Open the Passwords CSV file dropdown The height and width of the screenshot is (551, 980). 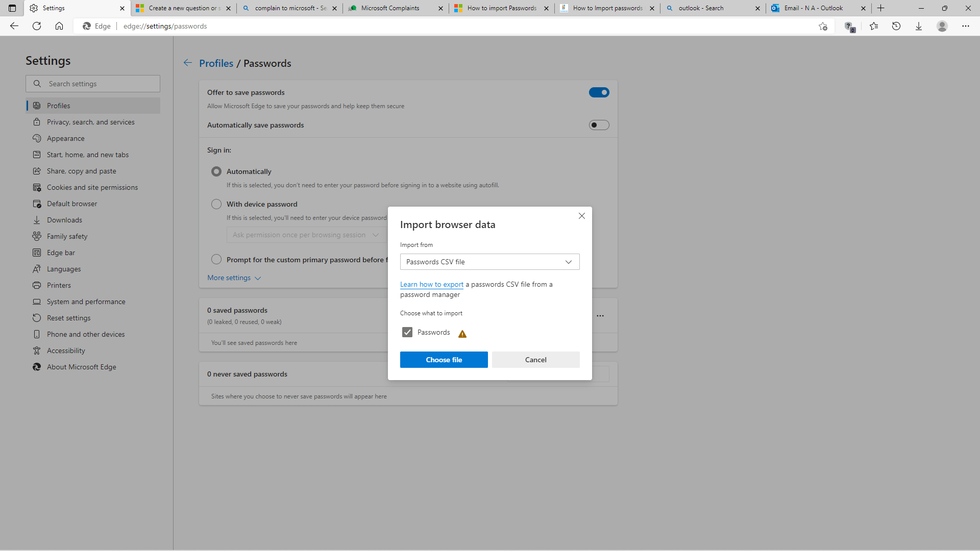[x=489, y=262]
